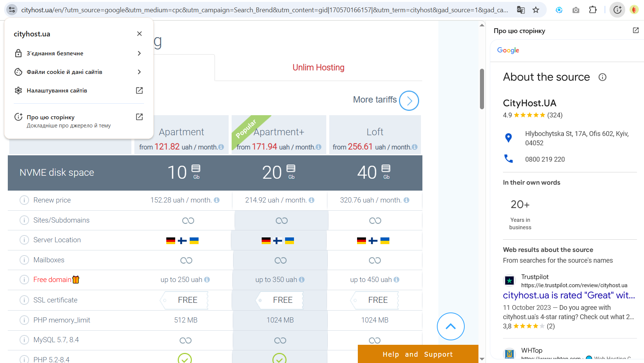Open the browser extensions puzzle icon
The width and height of the screenshot is (644, 363).
coord(593,10)
